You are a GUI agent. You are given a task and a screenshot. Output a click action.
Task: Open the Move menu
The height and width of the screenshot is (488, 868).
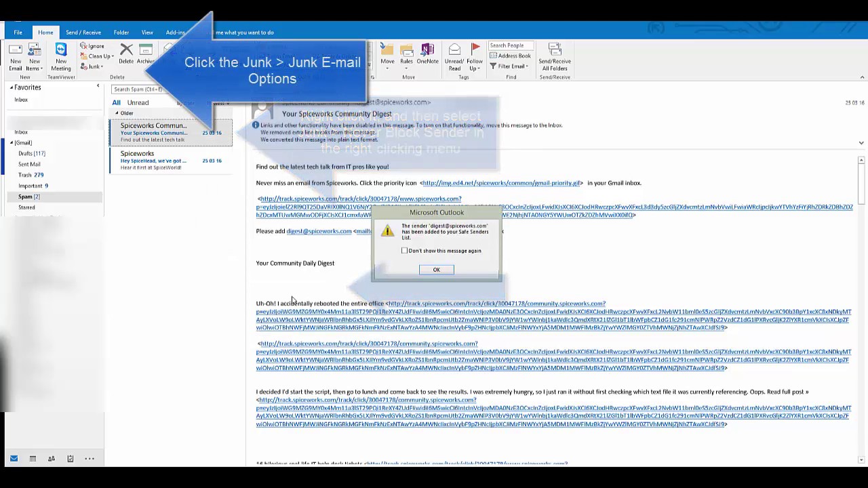(387, 56)
